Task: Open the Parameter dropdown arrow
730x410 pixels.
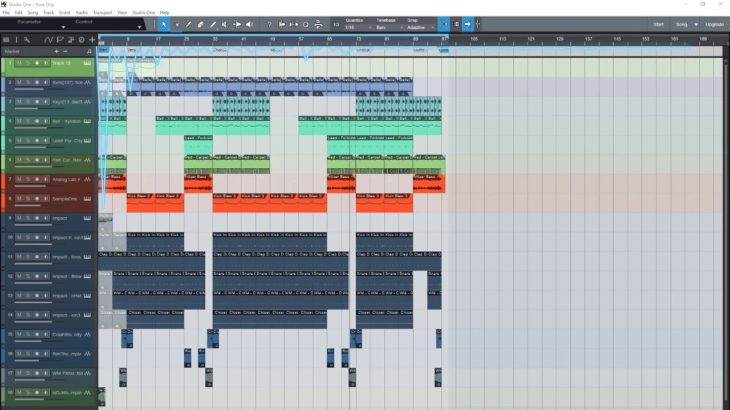Action: click(x=63, y=27)
